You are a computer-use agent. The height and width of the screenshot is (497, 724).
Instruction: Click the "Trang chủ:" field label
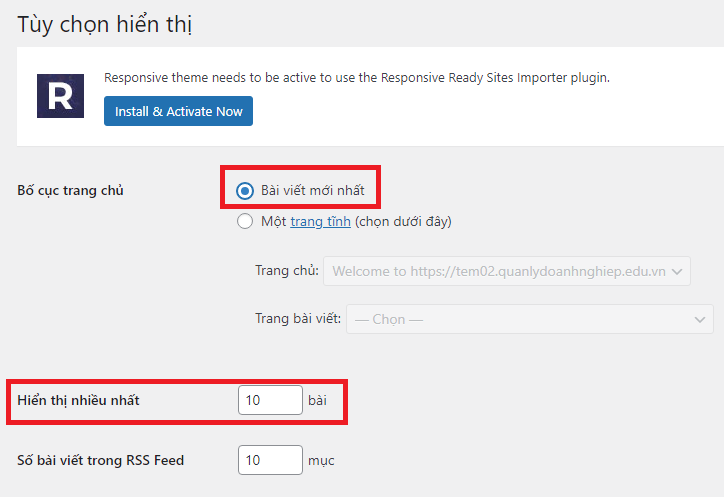(x=287, y=271)
